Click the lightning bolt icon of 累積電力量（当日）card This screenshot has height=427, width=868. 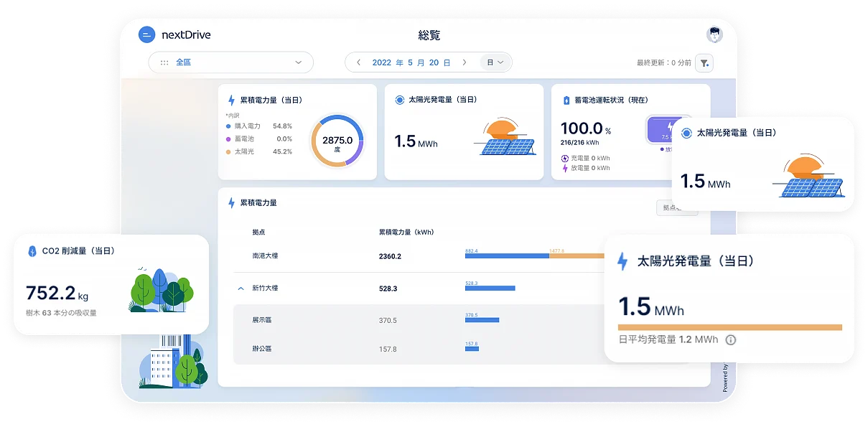coord(231,100)
